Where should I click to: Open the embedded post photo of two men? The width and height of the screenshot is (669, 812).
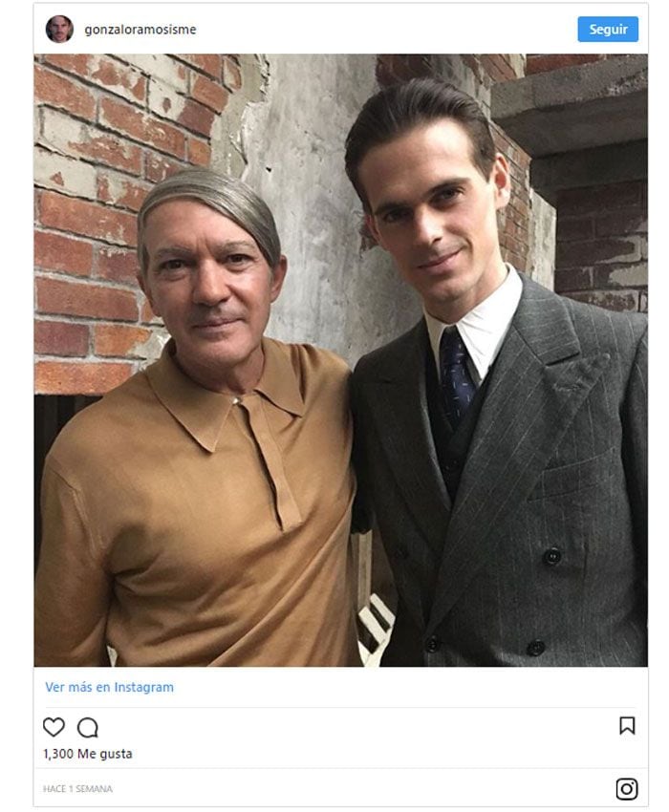[341, 360]
